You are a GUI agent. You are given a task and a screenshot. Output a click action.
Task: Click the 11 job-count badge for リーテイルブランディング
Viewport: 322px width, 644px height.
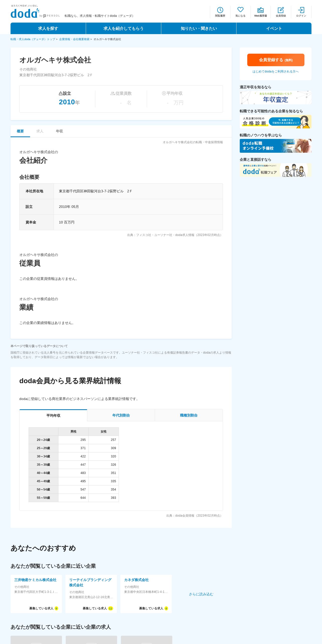click(111, 608)
